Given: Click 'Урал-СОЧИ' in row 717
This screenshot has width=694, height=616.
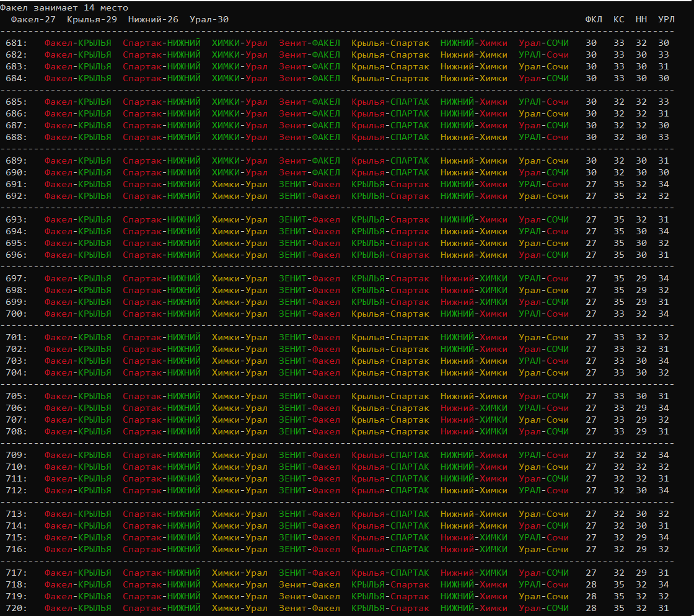Looking at the screenshot, I should (x=543, y=573).
